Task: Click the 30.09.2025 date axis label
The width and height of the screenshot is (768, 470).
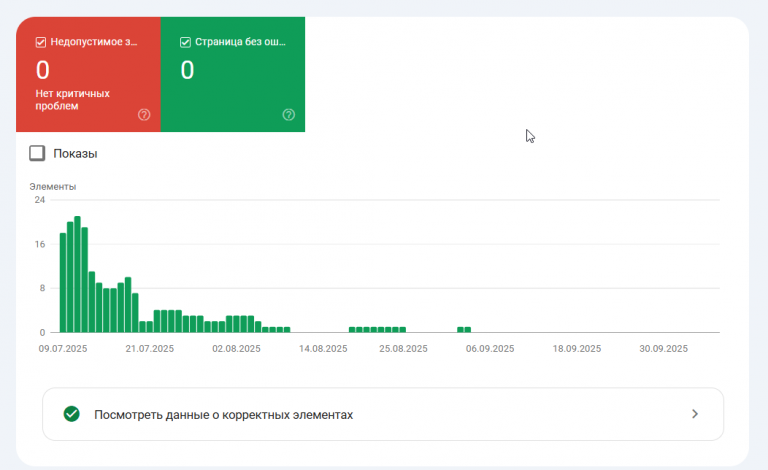Action: point(664,349)
